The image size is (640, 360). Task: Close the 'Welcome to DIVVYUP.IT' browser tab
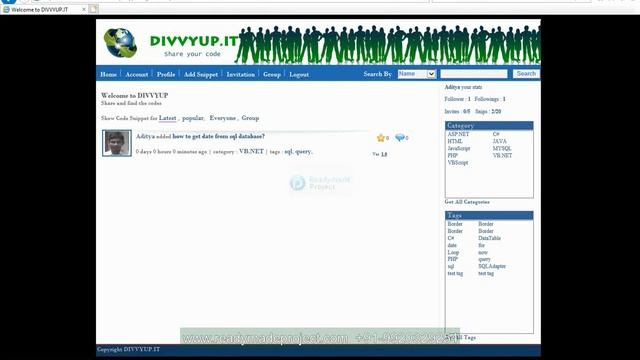point(84,9)
